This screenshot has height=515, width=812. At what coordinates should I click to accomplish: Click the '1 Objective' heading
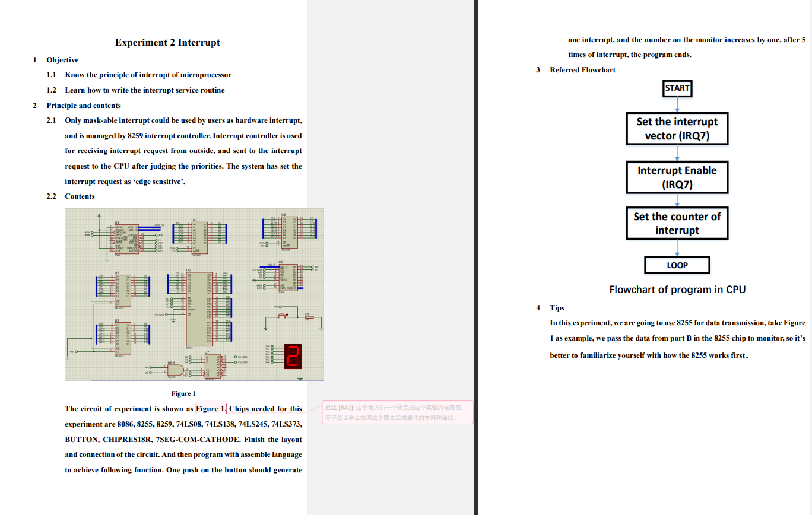pyautogui.click(x=56, y=60)
